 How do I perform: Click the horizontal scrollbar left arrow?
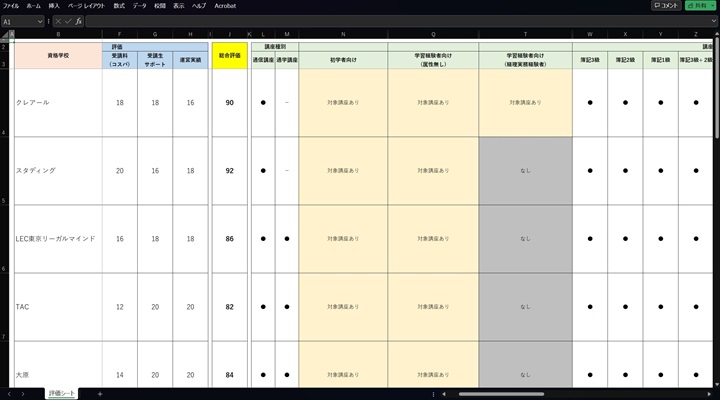click(x=444, y=394)
